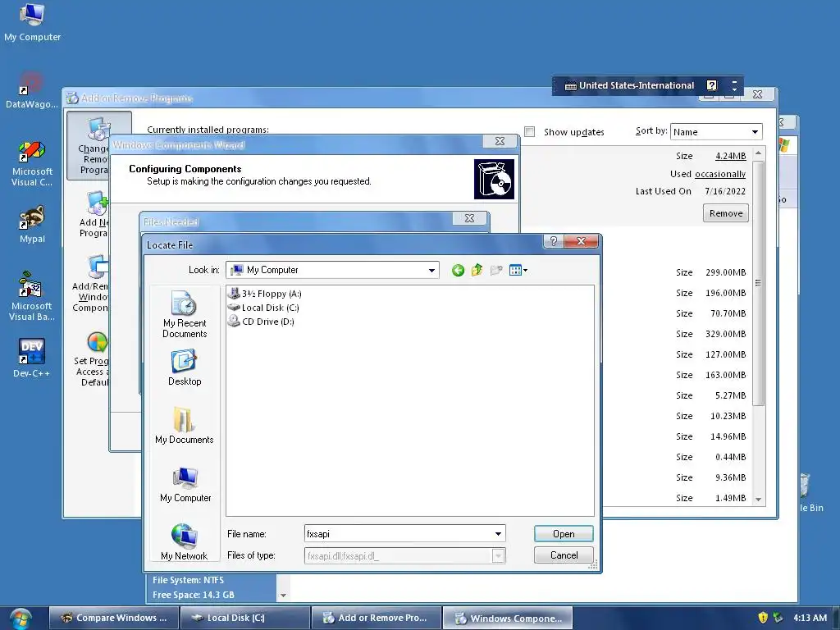840x630 pixels.
Task: Click the 299.00MB size value
Action: (x=725, y=272)
